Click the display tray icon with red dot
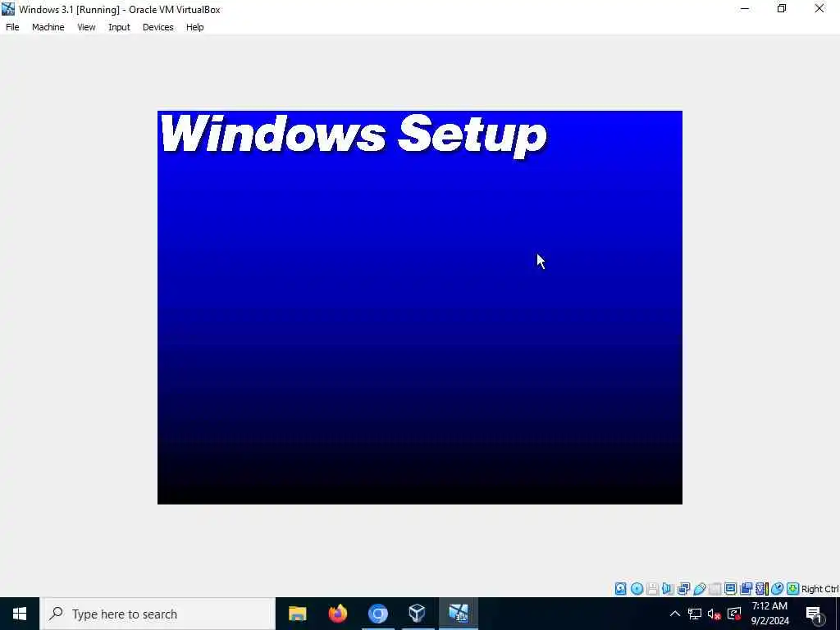This screenshot has width=840, height=630. pos(734,614)
